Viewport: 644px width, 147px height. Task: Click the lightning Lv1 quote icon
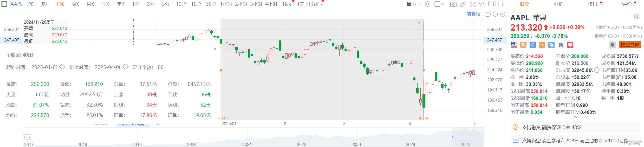(523, 45)
